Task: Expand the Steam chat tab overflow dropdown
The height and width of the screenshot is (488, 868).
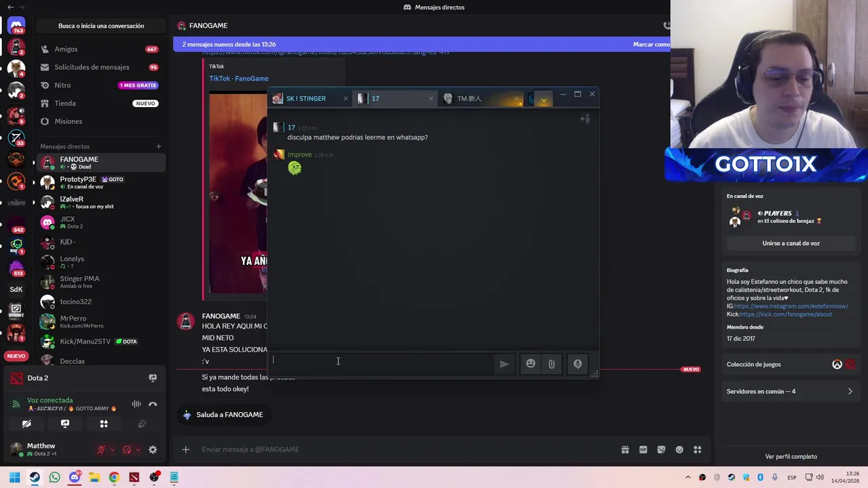Action: coord(543,100)
